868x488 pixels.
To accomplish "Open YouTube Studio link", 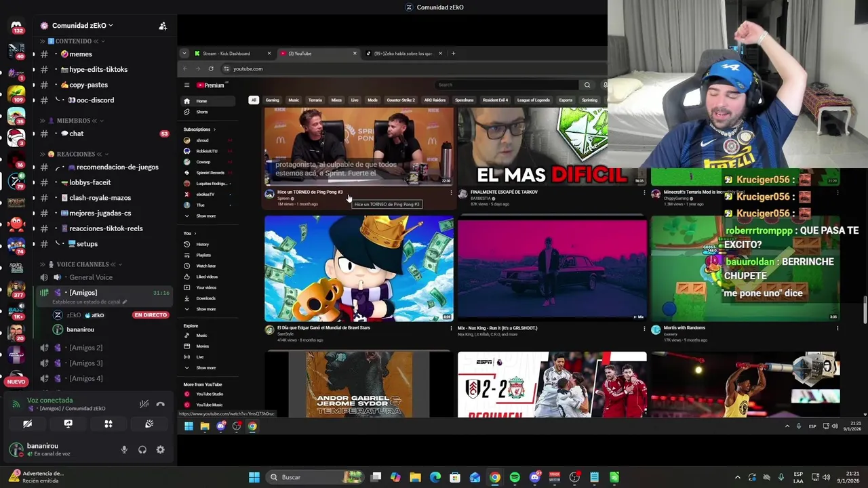I will [x=209, y=394].
